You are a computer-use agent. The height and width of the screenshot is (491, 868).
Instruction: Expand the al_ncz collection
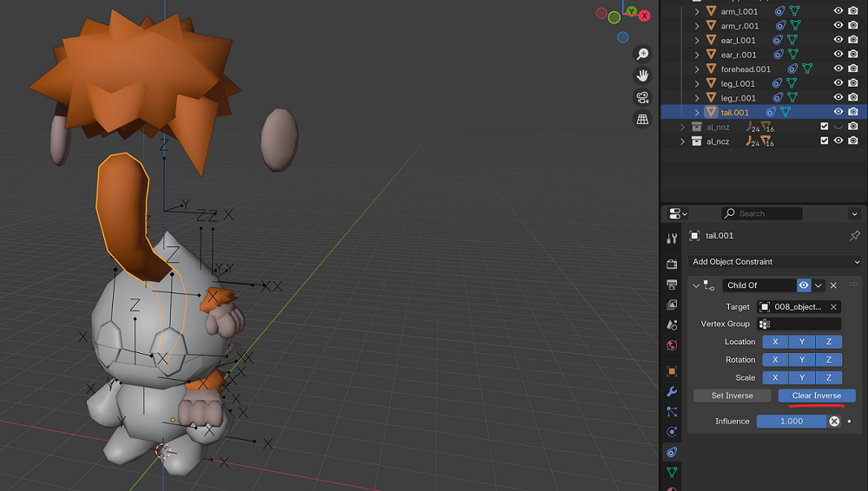[682, 141]
